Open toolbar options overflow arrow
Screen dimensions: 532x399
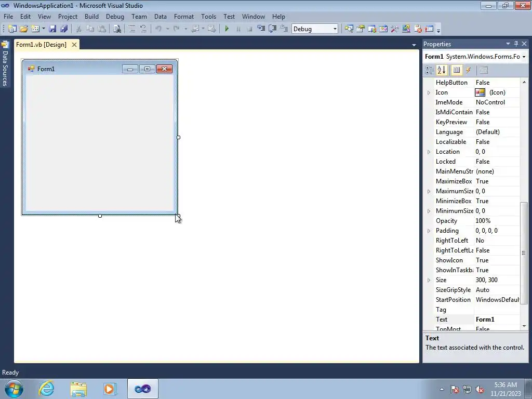(x=438, y=30)
